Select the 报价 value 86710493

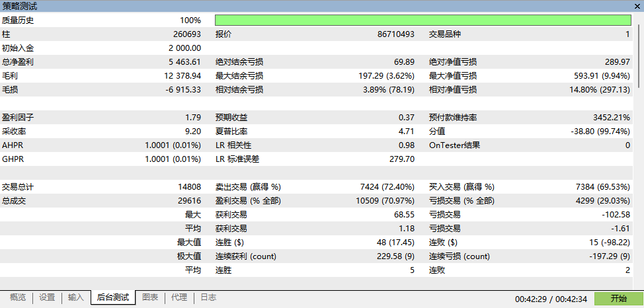(x=396, y=34)
